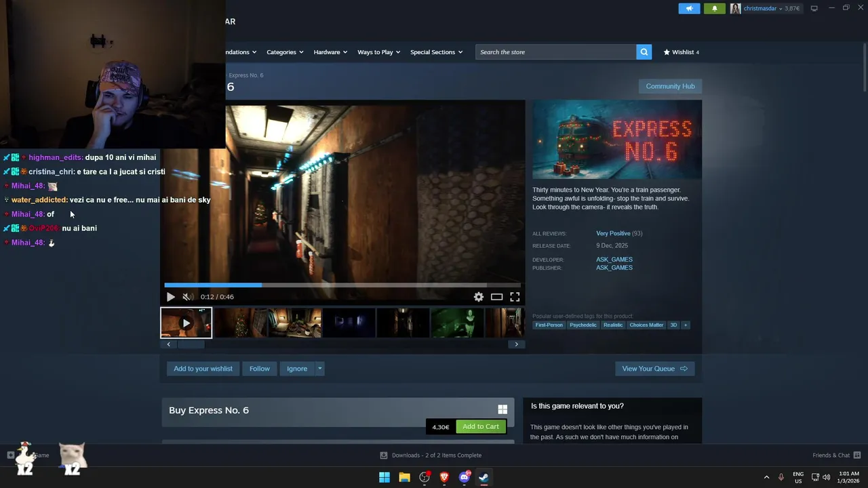Open the Windows Start menu
Viewport: 868px width, 488px height.
384,477
